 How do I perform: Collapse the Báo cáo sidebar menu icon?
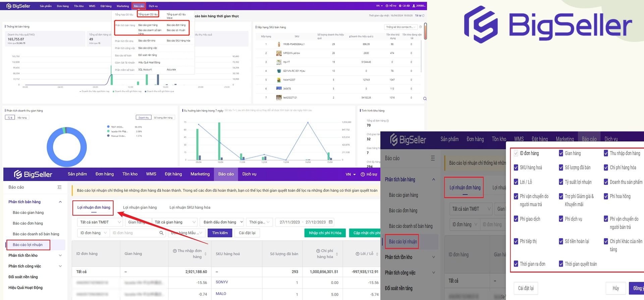pyautogui.click(x=59, y=187)
